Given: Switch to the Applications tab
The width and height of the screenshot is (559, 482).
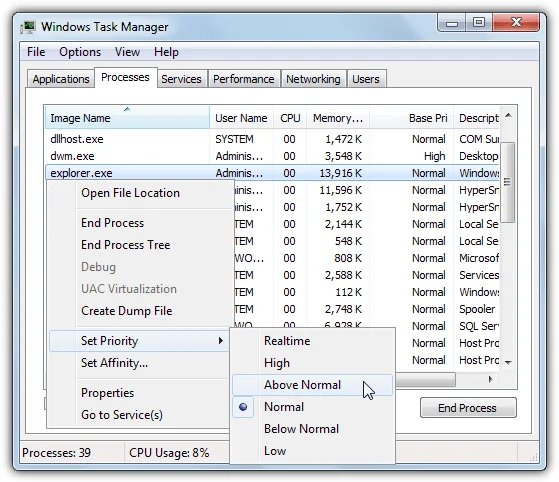Looking at the screenshot, I should pos(61,79).
